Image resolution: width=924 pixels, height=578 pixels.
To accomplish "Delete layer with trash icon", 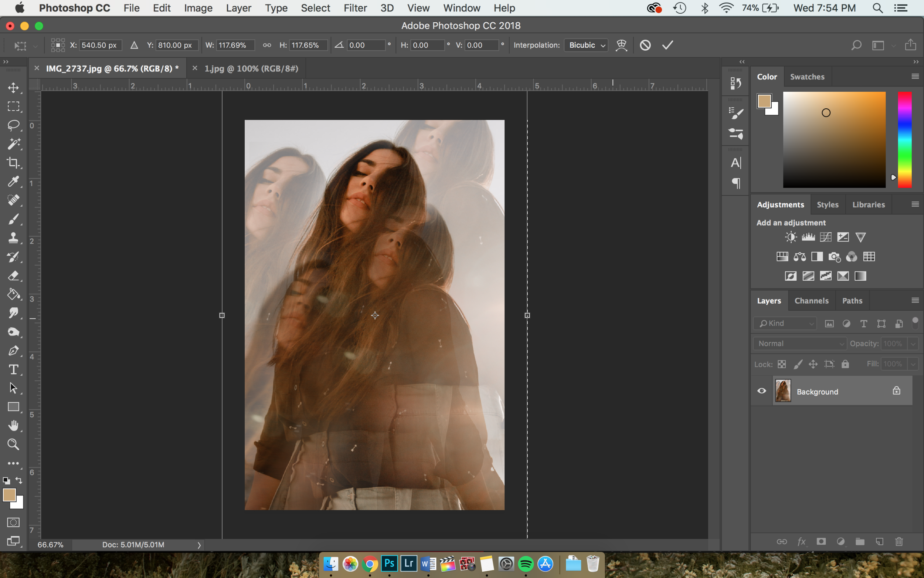I will pyautogui.click(x=899, y=541).
